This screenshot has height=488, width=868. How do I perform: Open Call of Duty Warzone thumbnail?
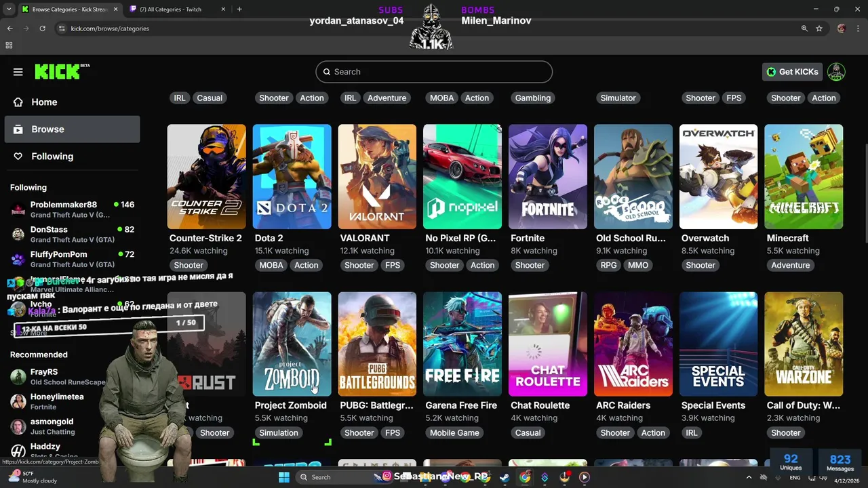tap(804, 344)
